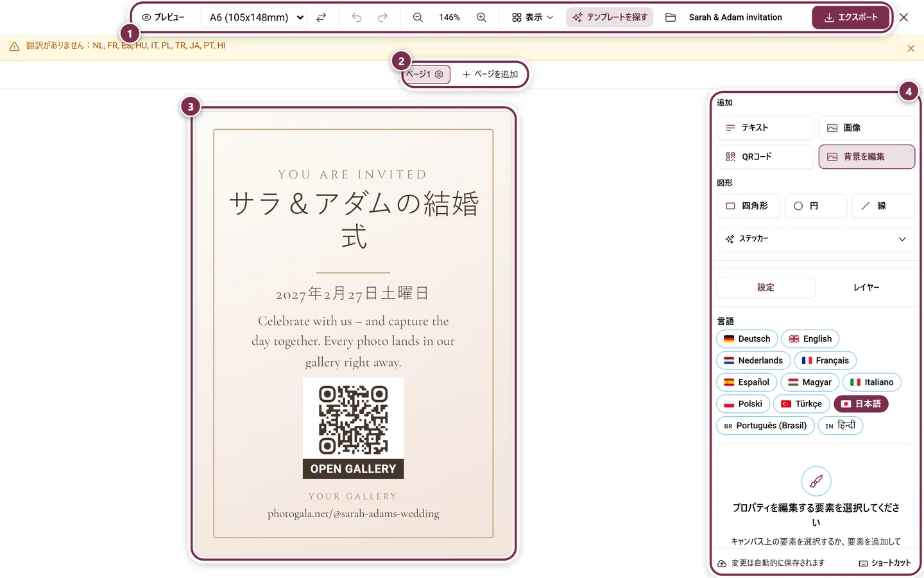This screenshot has width=924, height=578.
Task: Redo the last change
Action: click(382, 17)
